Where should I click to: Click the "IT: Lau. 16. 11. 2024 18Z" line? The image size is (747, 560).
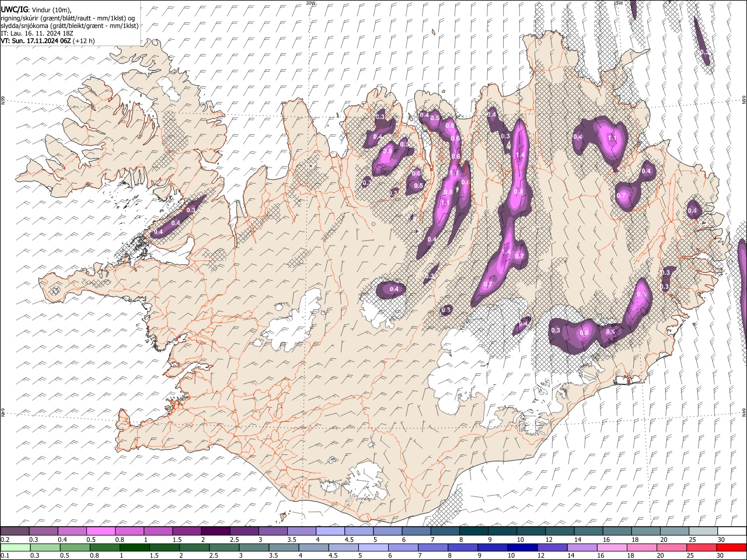[37, 33]
